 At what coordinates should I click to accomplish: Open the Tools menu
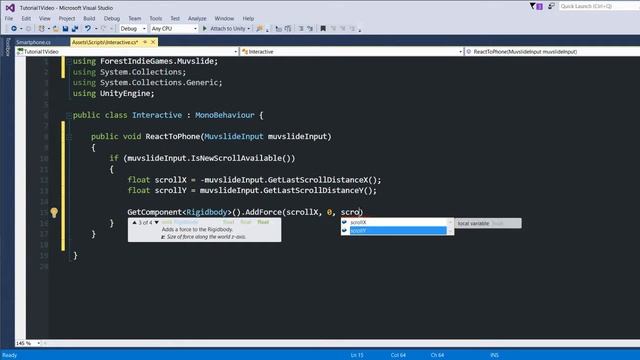(156, 18)
